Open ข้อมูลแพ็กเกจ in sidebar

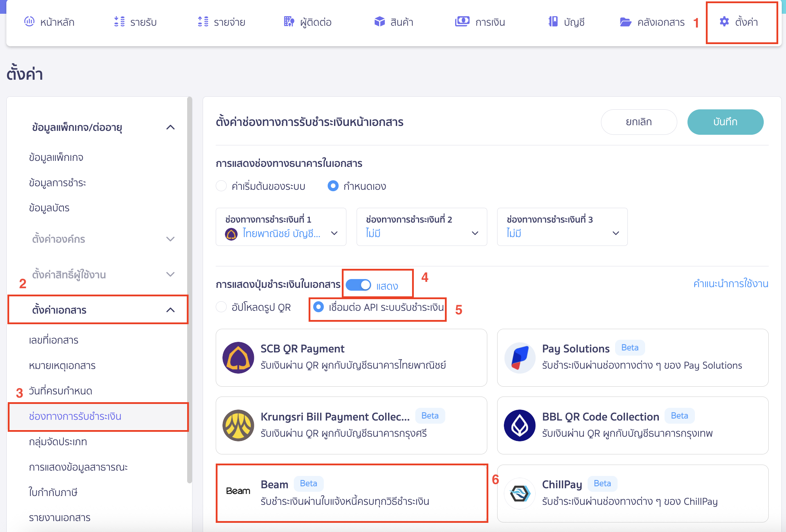[56, 157]
